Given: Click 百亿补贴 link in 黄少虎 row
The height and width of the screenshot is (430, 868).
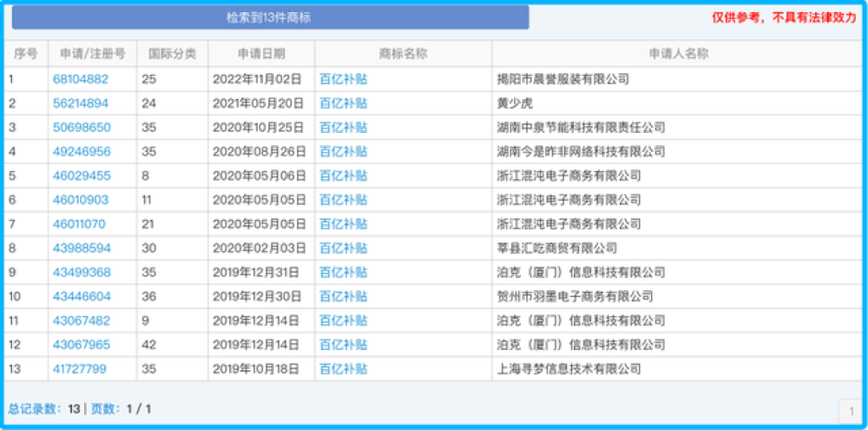Looking at the screenshot, I should coord(344,103).
